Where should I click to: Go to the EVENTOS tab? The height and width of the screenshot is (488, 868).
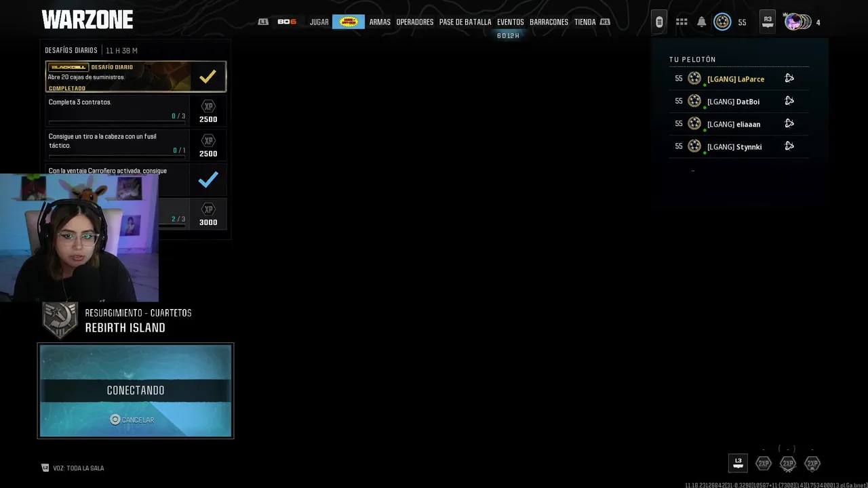(x=510, y=22)
